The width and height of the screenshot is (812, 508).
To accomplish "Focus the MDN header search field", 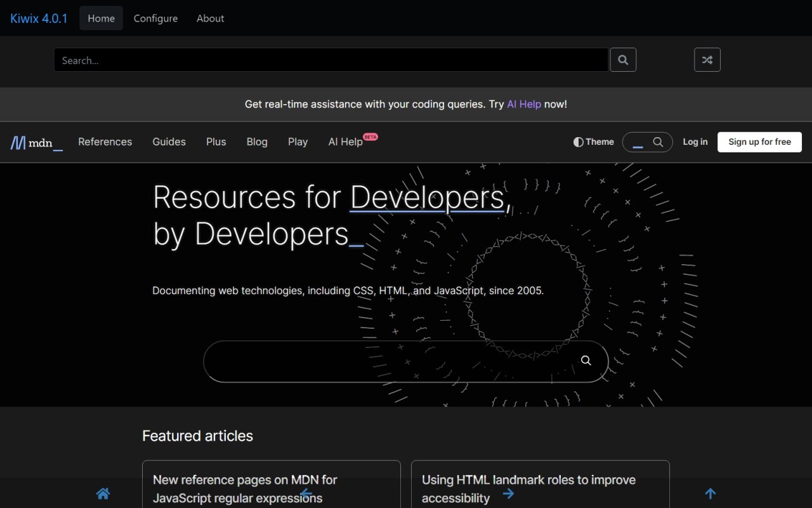I will coord(648,142).
